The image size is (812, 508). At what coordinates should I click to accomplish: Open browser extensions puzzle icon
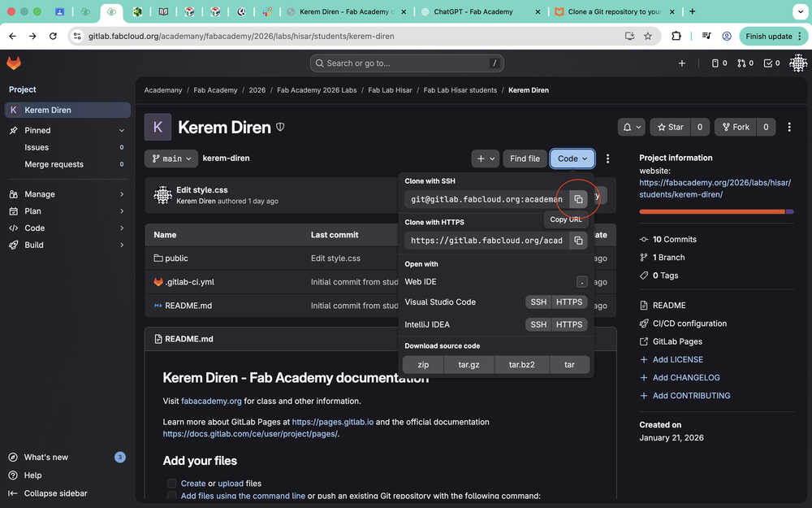[676, 37]
